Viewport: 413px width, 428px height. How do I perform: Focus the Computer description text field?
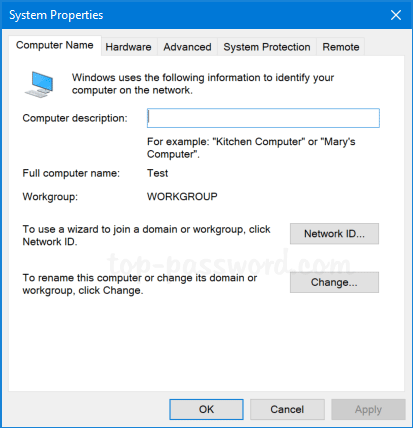[263, 118]
